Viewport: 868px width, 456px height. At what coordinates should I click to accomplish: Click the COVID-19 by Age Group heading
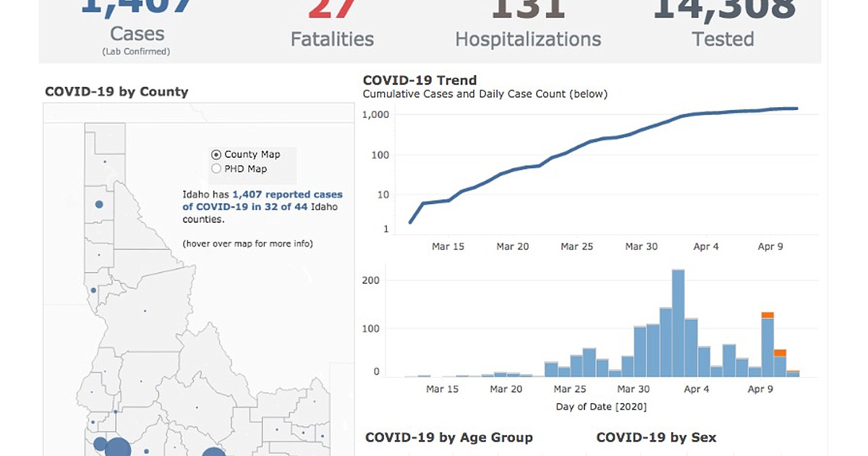(x=448, y=437)
